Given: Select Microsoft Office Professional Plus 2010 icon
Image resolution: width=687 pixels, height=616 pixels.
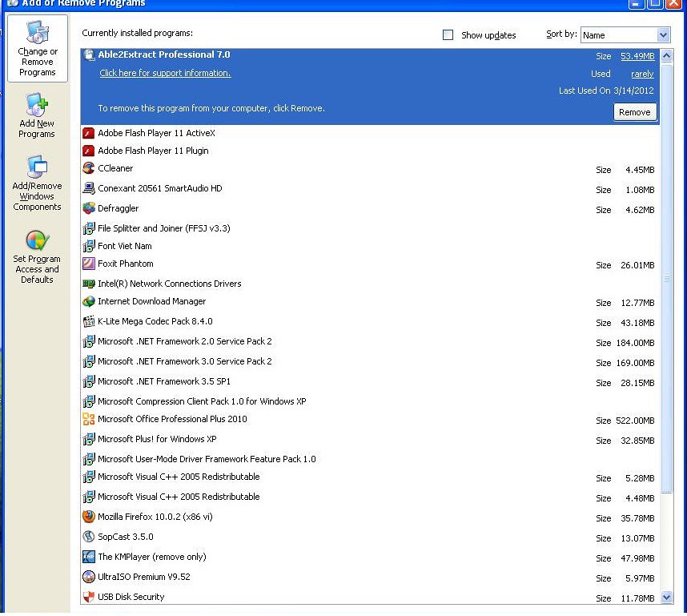Looking at the screenshot, I should pos(89,419).
